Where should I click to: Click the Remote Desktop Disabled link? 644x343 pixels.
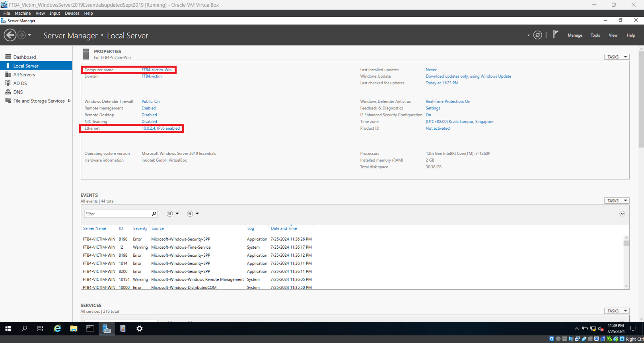[x=149, y=115]
